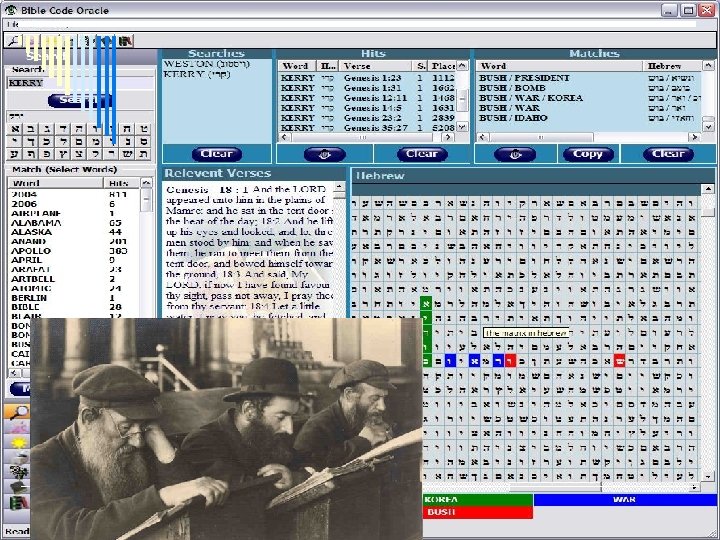Click the eye view button under Hits
This screenshot has height=540, width=720.
tap(325, 154)
